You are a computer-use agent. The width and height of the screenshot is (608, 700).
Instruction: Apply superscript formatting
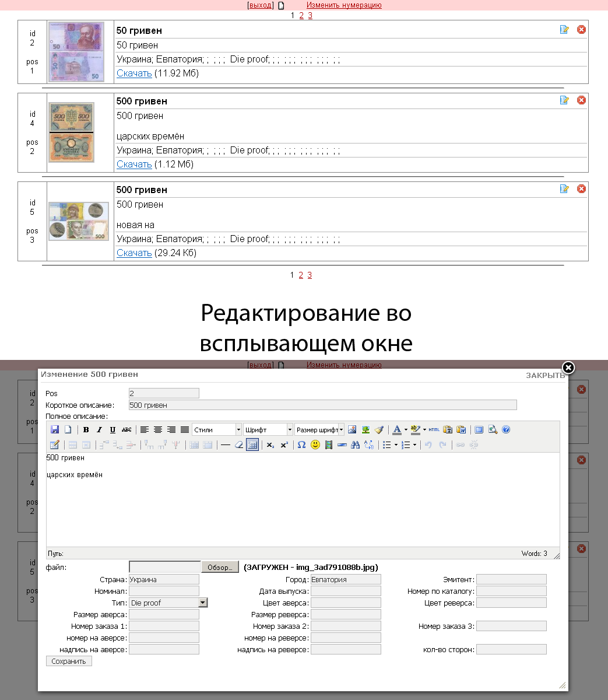[x=284, y=445]
